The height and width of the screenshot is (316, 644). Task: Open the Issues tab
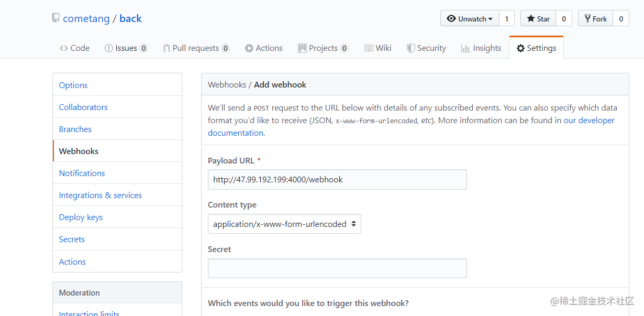point(126,48)
